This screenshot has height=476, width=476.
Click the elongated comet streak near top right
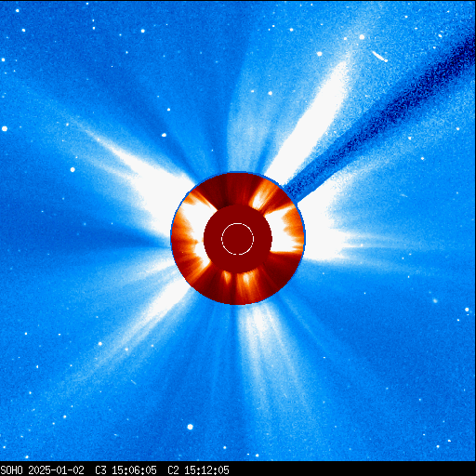coord(379,57)
